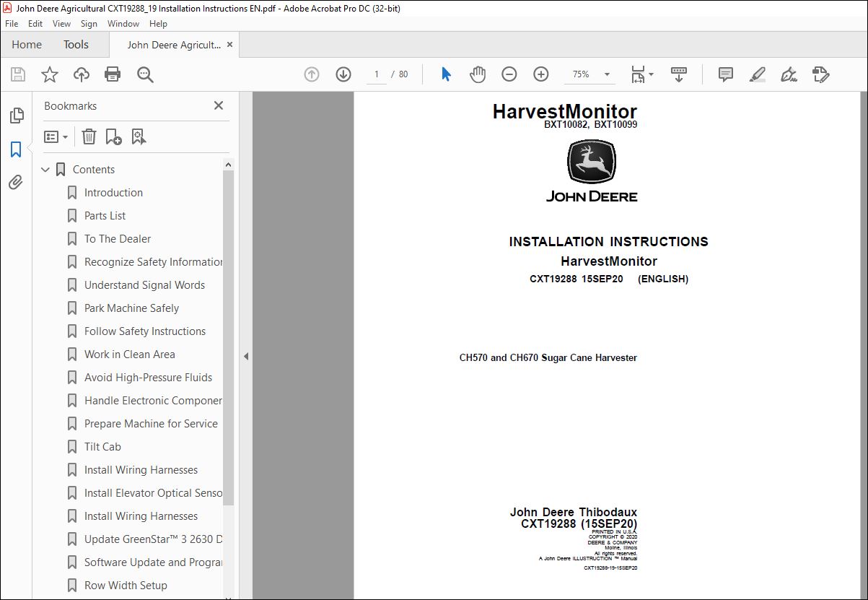The width and height of the screenshot is (868, 600).
Task: Click the Save file icon
Action: [18, 74]
